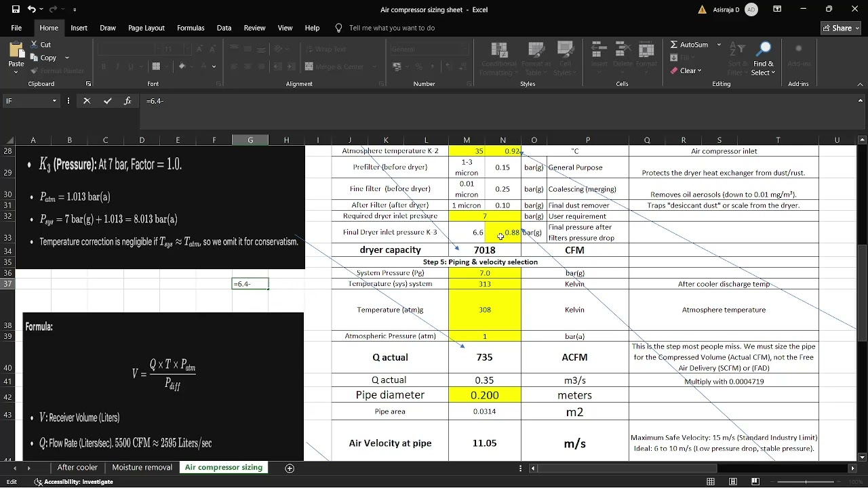Click the Font Color letter A swatch
The width and height of the screenshot is (868, 488).
coord(202,66)
